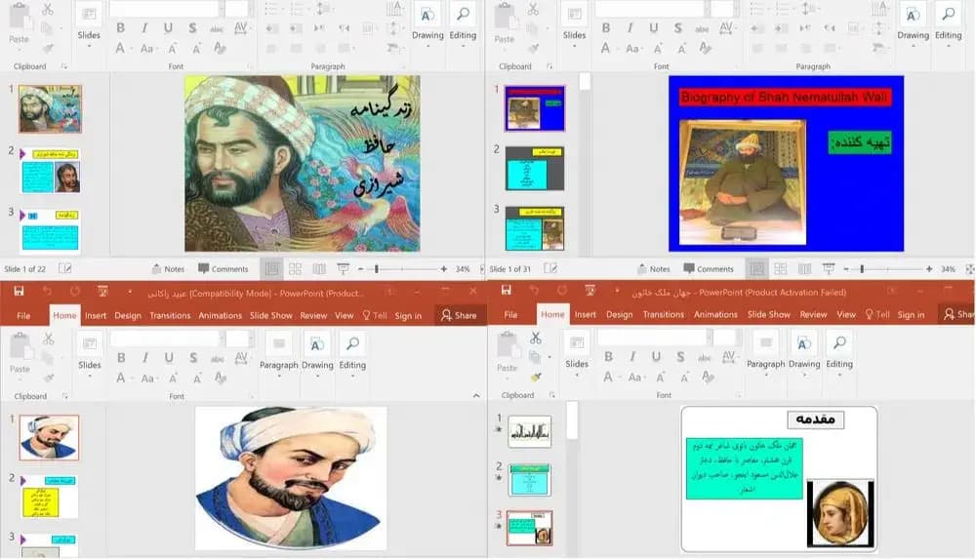Click zoom in plus in Shah Nematullah window
Viewport: 976px width, 560px height.
[x=929, y=269]
